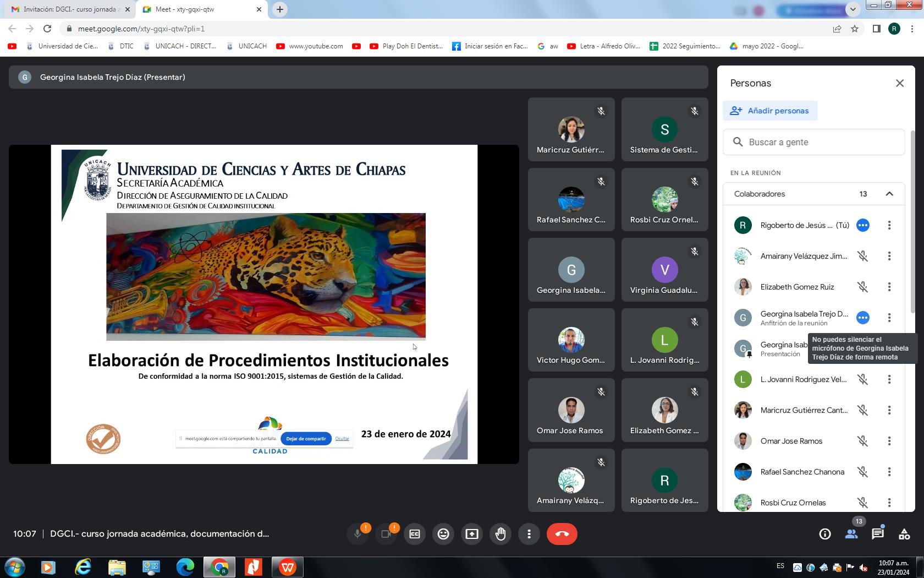Open more actions for L. Jovanni Rodriguez
Viewport: 924px width, 578px height.
[x=889, y=379]
